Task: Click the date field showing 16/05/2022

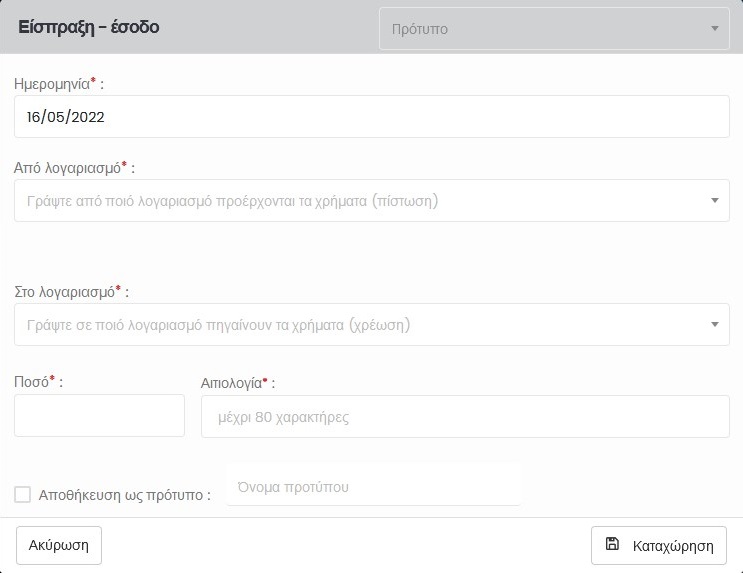Action: [x=371, y=117]
